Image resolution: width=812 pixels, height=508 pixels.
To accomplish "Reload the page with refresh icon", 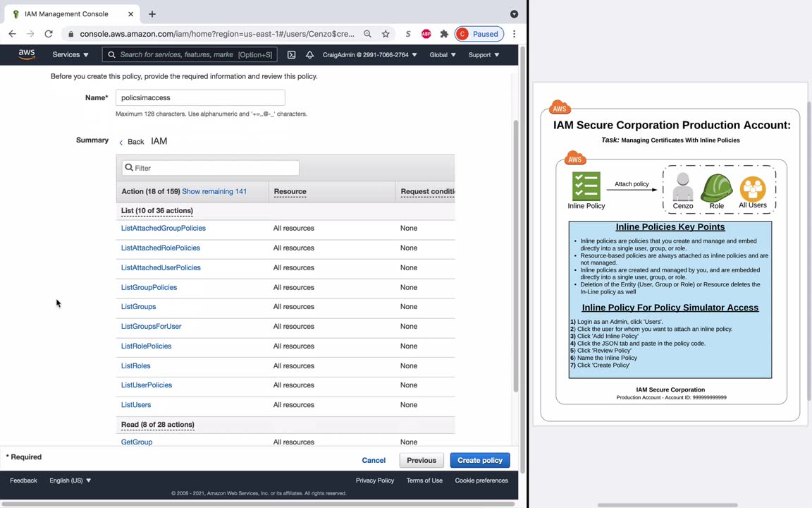I will (x=49, y=34).
